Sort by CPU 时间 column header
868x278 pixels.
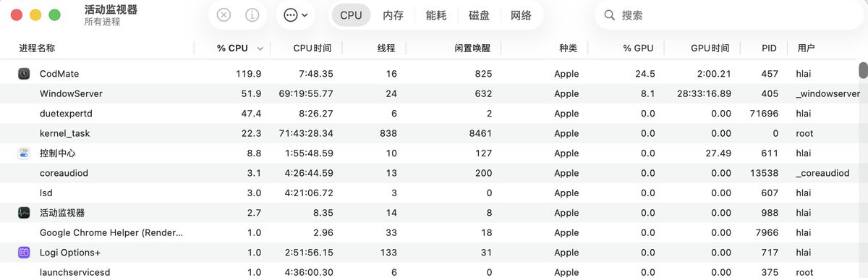point(312,49)
